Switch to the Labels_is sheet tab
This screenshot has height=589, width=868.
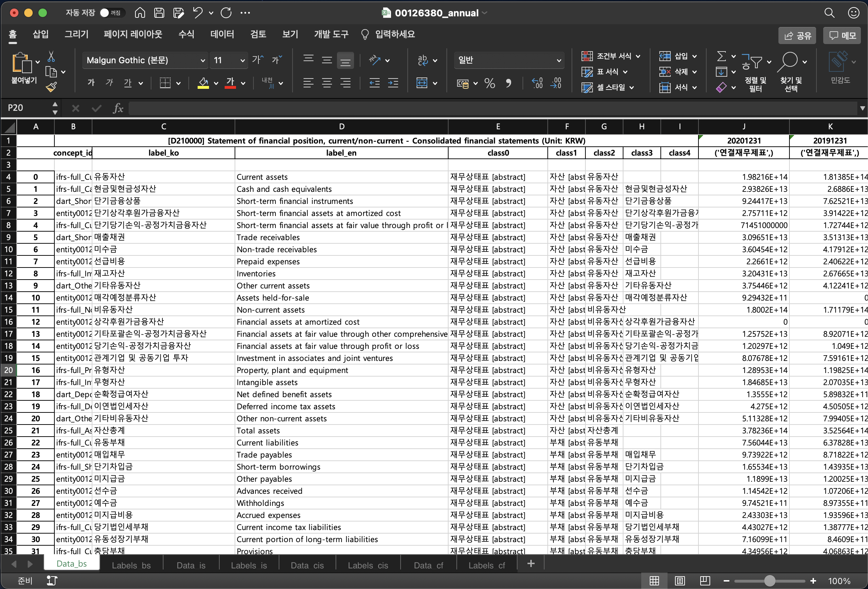249,565
